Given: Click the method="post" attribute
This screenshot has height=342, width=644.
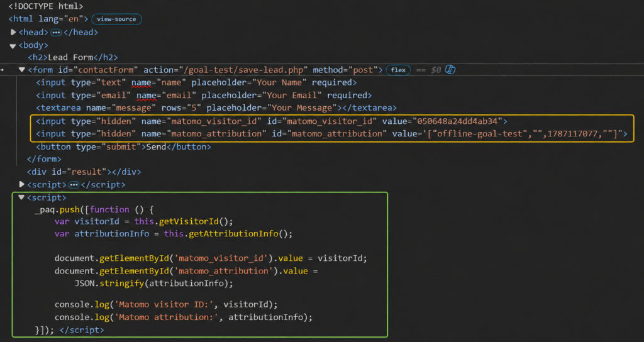Looking at the screenshot, I should tap(345, 70).
